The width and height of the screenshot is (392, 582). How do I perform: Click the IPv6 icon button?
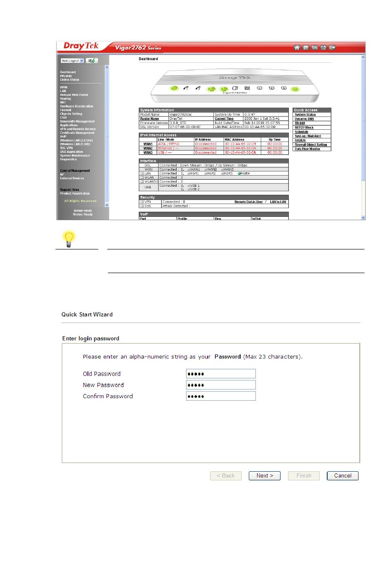[92, 61]
